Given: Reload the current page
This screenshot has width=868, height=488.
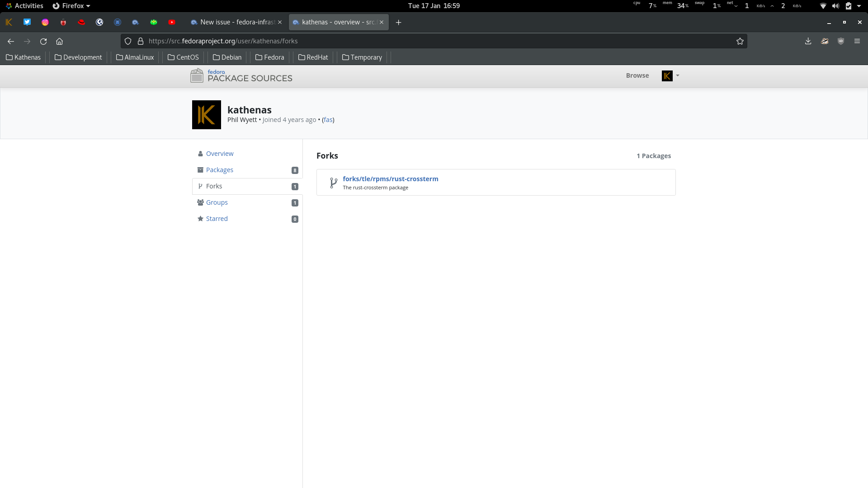Looking at the screenshot, I should coord(43,41).
